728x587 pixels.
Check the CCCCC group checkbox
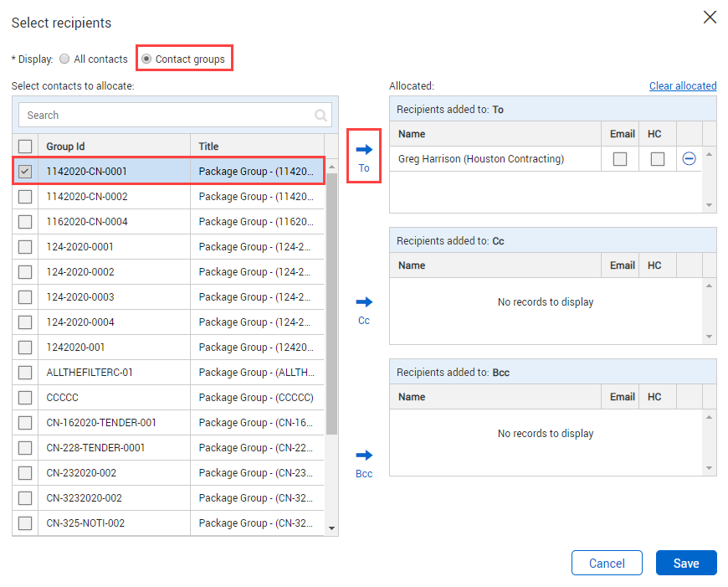coord(25,398)
